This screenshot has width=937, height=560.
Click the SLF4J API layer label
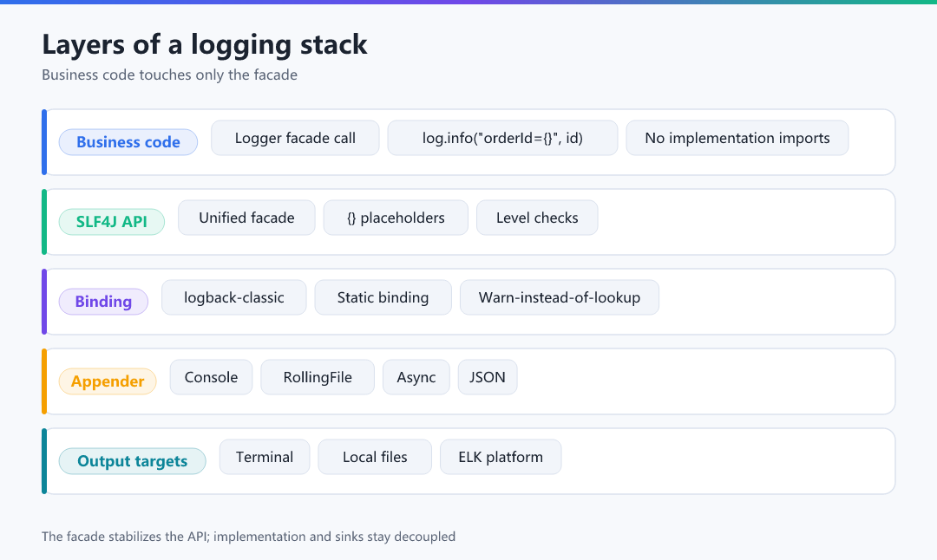pos(112,222)
